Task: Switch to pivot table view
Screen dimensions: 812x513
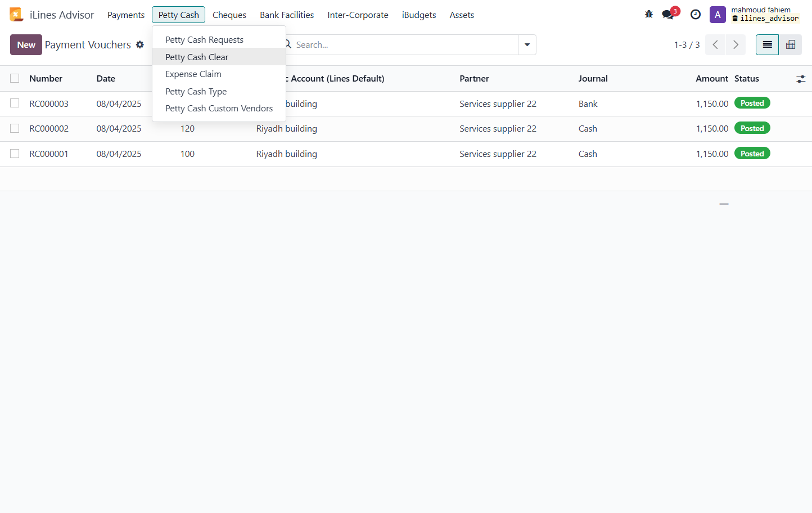Action: [x=791, y=45]
